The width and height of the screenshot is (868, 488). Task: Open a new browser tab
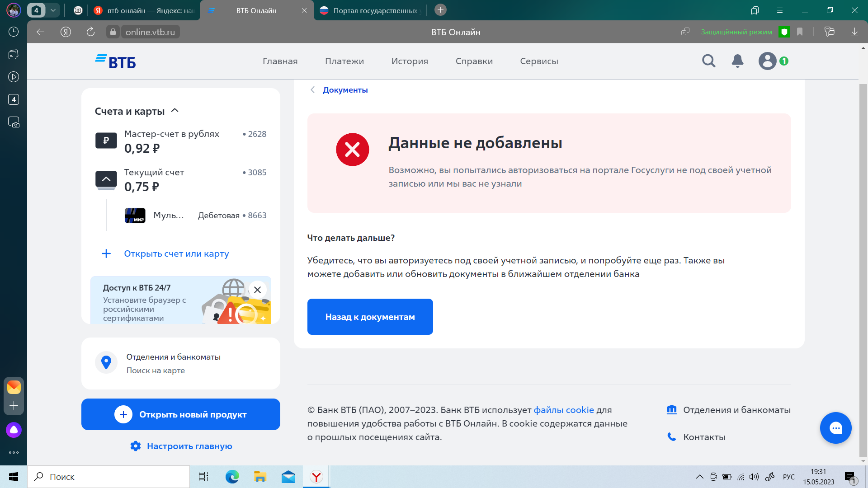click(440, 10)
